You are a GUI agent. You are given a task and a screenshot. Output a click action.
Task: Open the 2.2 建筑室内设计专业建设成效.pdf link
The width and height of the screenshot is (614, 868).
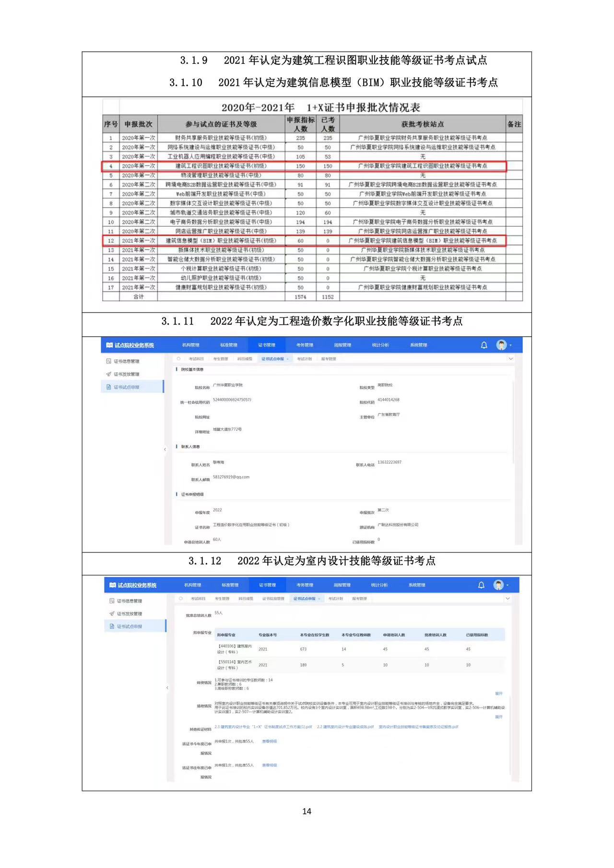tap(345, 727)
